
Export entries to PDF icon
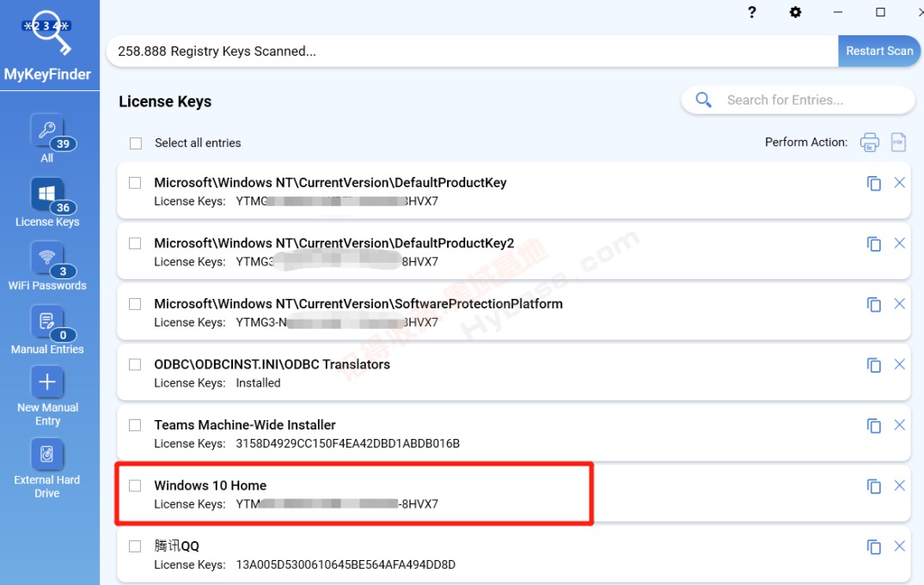point(898,143)
